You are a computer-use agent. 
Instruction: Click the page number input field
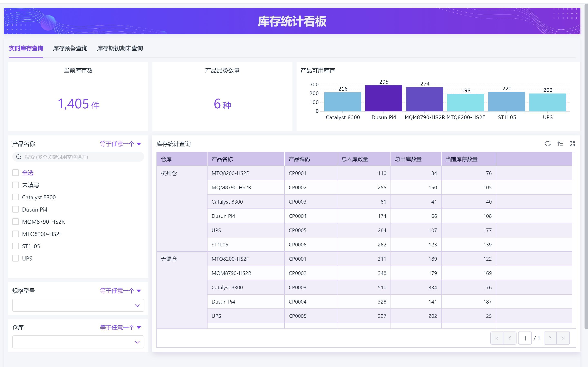tap(524, 338)
